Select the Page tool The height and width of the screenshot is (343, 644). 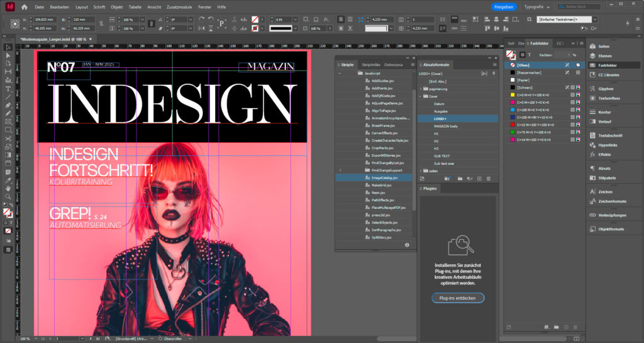[x=8, y=64]
